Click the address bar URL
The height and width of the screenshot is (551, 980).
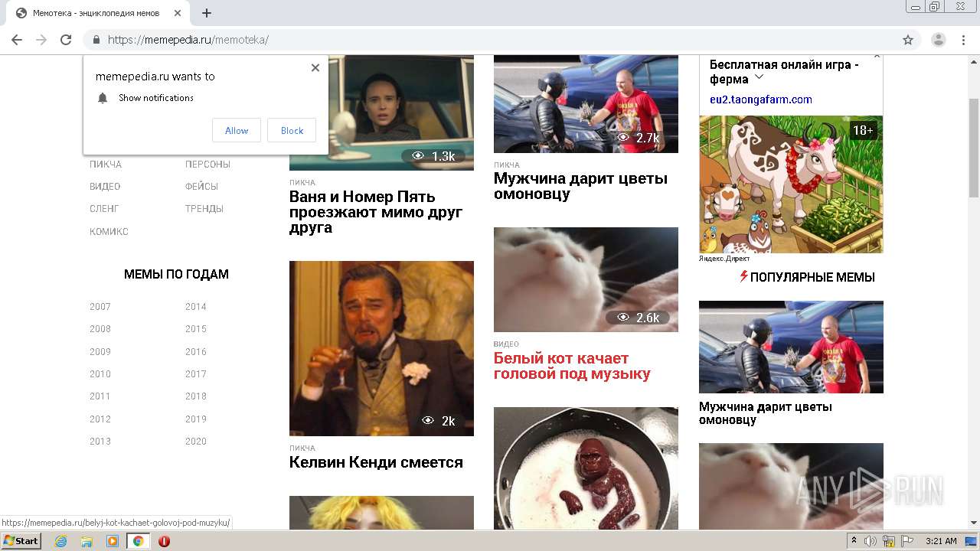(x=188, y=40)
